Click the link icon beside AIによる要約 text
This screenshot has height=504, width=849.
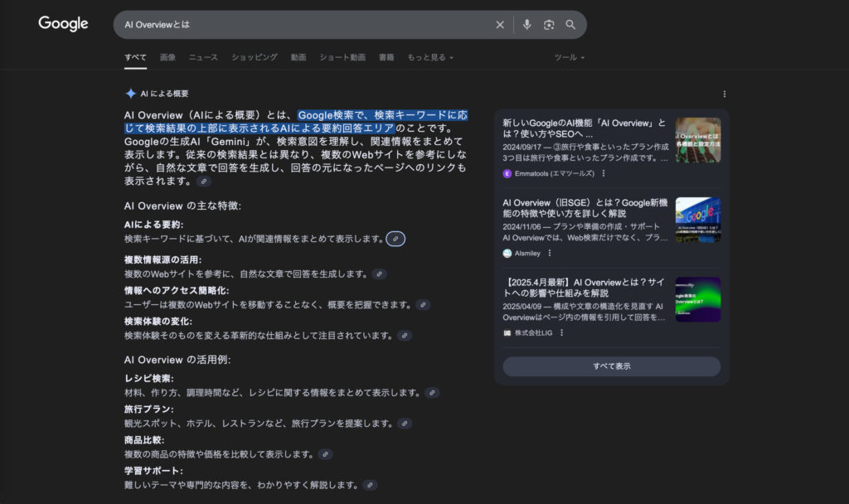(395, 239)
